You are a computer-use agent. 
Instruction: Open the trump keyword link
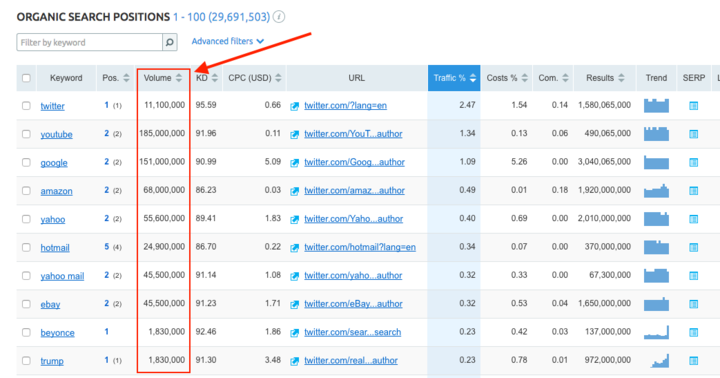tap(52, 361)
